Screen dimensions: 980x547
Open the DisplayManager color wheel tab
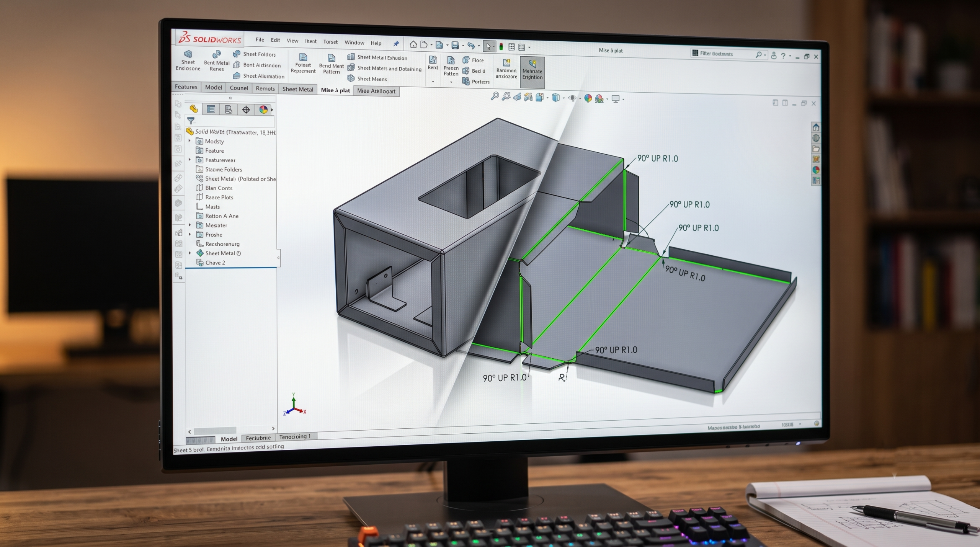coord(263,110)
